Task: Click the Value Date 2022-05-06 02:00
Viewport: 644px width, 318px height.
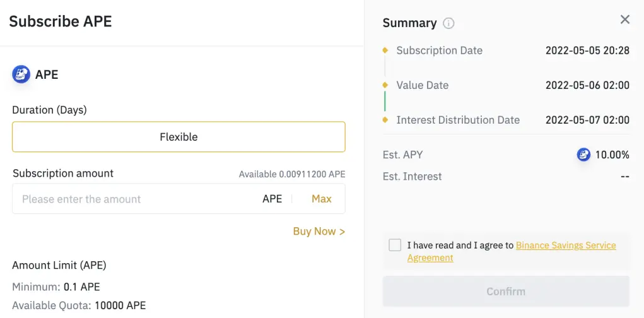Action: point(587,85)
